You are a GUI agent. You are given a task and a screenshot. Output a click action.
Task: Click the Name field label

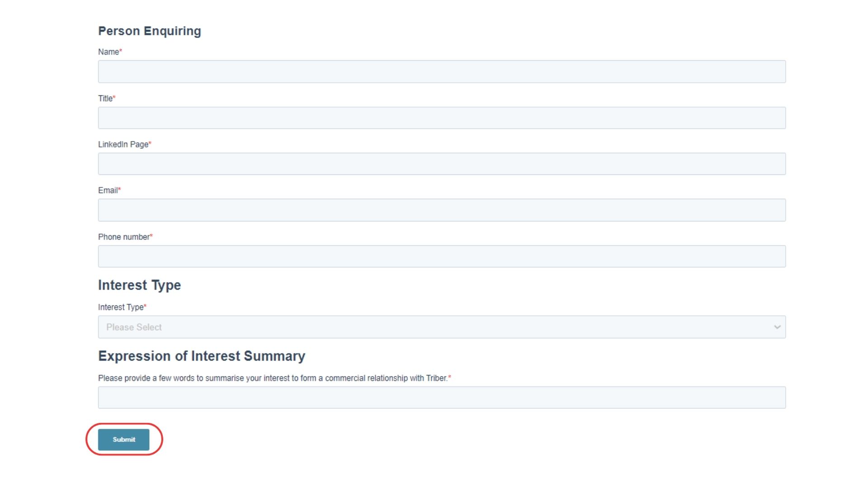(108, 52)
